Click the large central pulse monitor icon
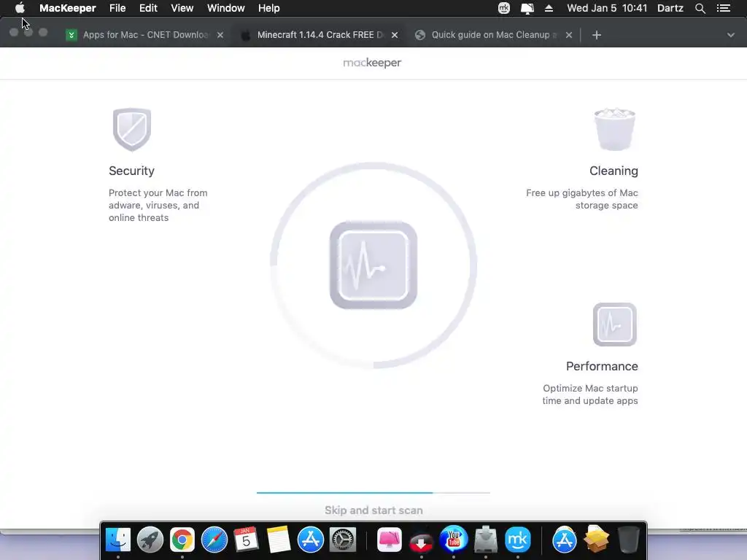The image size is (747, 560). pos(373,265)
